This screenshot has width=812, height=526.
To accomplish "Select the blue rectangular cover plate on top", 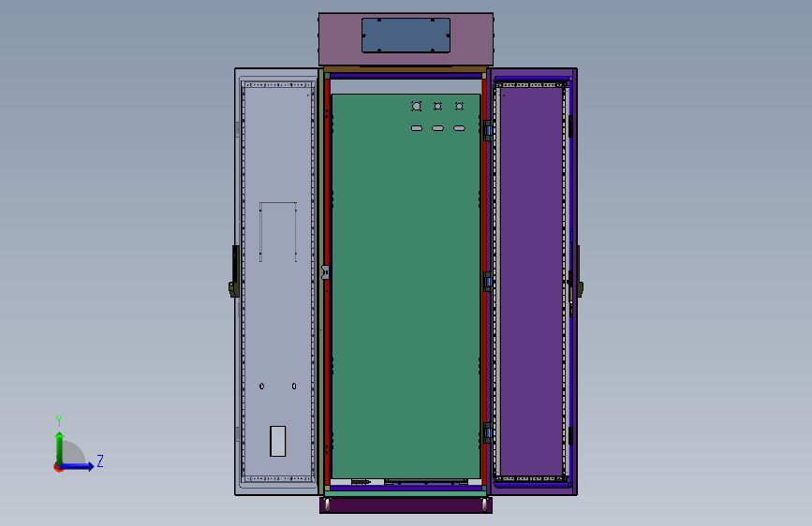I will click(406, 36).
